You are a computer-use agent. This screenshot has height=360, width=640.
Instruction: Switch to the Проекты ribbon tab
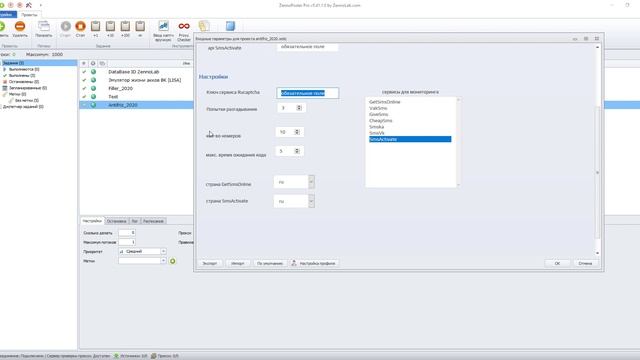coord(29,15)
